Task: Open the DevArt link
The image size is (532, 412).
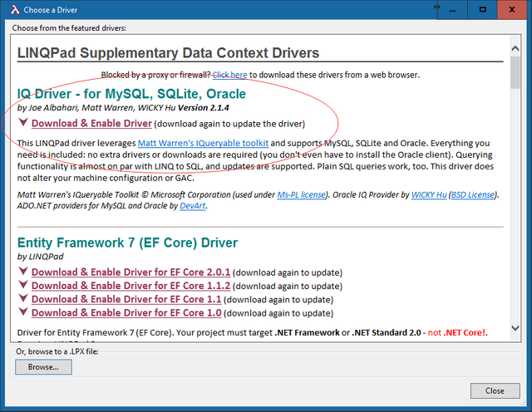Action: coord(192,206)
